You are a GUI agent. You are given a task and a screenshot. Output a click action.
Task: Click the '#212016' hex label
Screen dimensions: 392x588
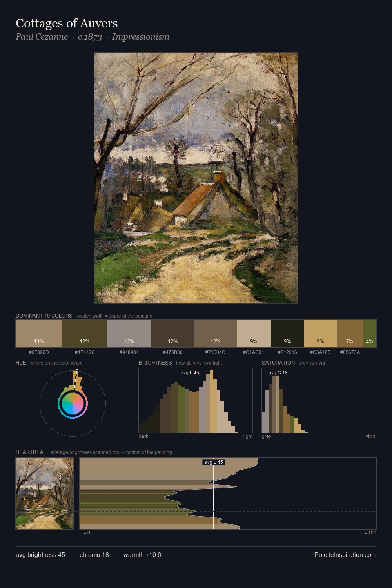point(287,352)
